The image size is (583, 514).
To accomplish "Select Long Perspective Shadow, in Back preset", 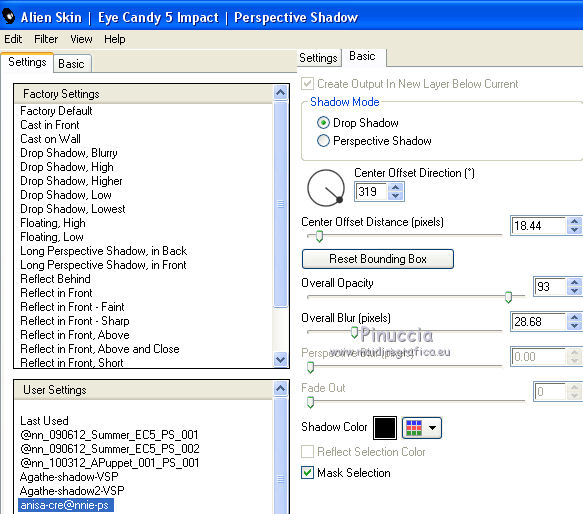I will (x=103, y=251).
